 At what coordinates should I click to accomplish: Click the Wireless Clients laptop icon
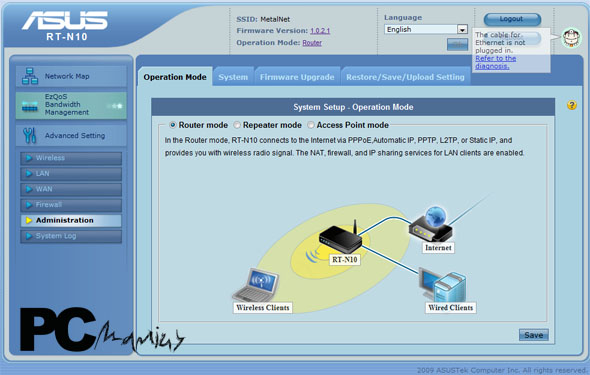tap(256, 285)
